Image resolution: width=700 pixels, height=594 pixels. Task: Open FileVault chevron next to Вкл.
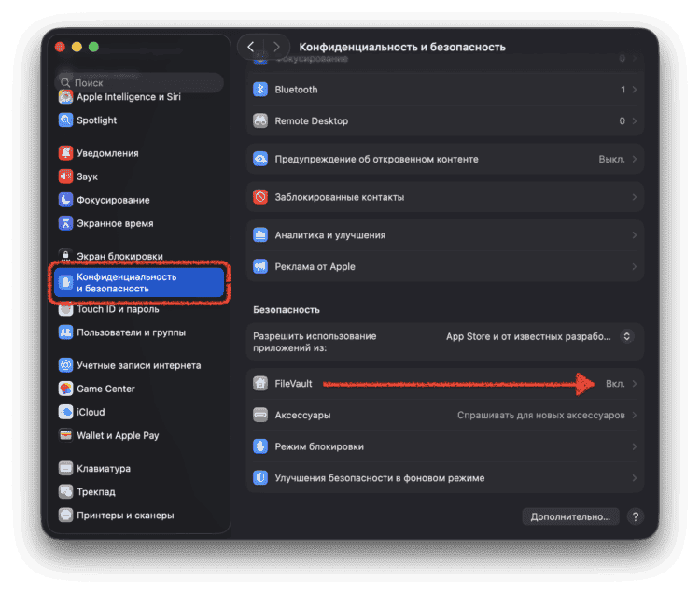tap(635, 384)
